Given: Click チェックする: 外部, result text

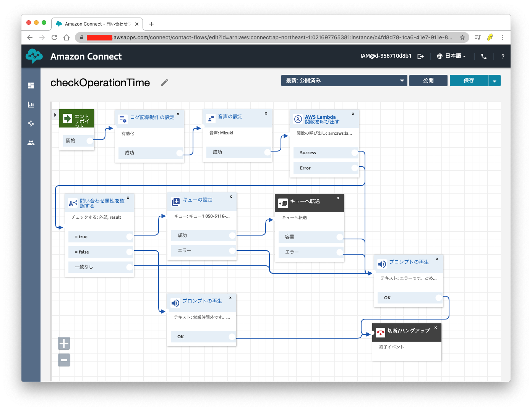Looking at the screenshot, I should tap(96, 217).
